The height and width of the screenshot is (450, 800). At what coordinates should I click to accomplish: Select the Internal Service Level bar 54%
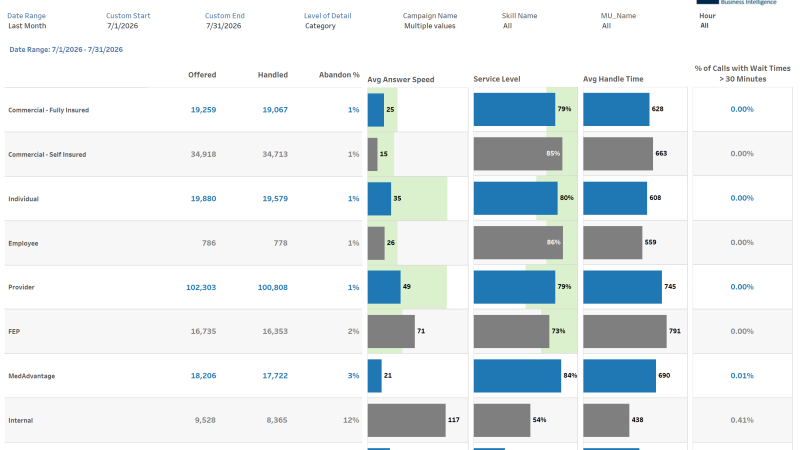502,420
